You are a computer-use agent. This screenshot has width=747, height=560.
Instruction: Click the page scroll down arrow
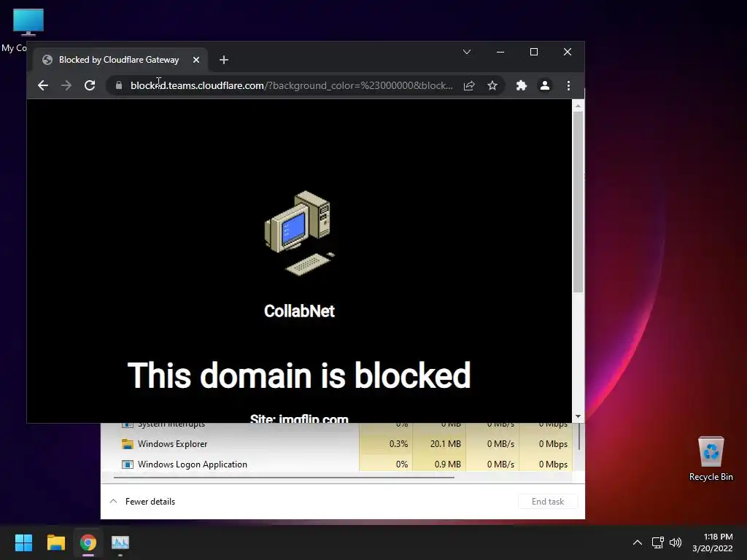click(578, 416)
